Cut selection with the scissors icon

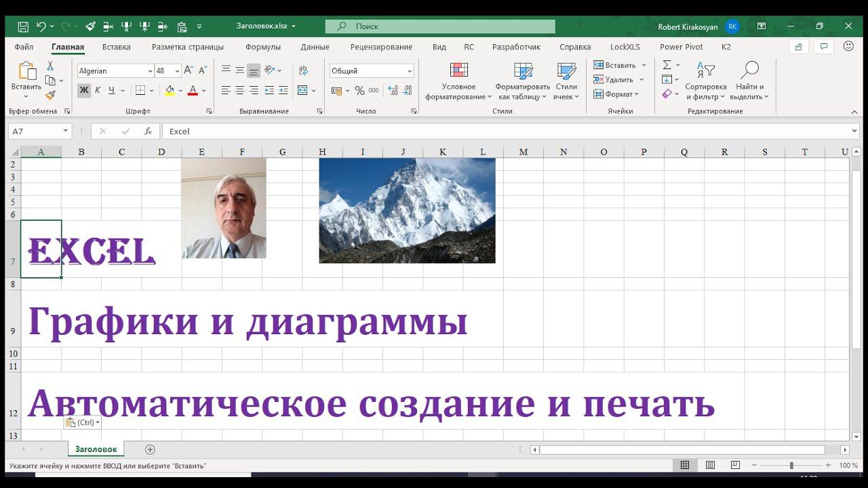50,66
